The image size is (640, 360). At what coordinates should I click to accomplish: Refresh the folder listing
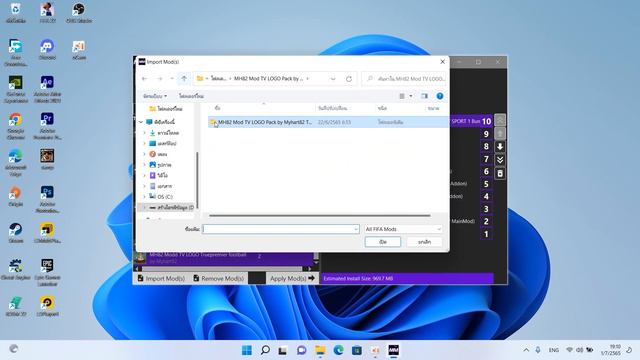point(349,79)
